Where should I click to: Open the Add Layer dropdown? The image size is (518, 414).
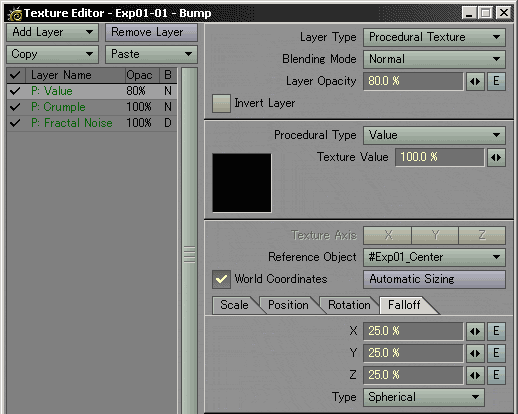52,32
